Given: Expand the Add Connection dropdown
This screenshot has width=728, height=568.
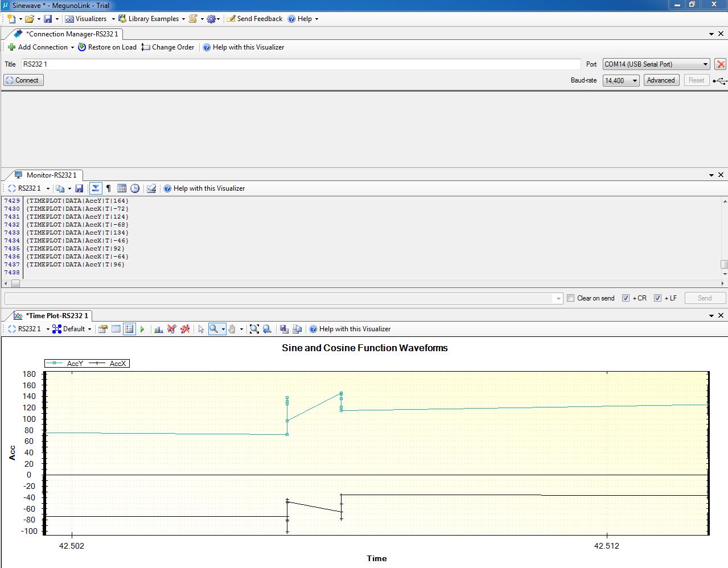Looking at the screenshot, I should (x=72, y=47).
